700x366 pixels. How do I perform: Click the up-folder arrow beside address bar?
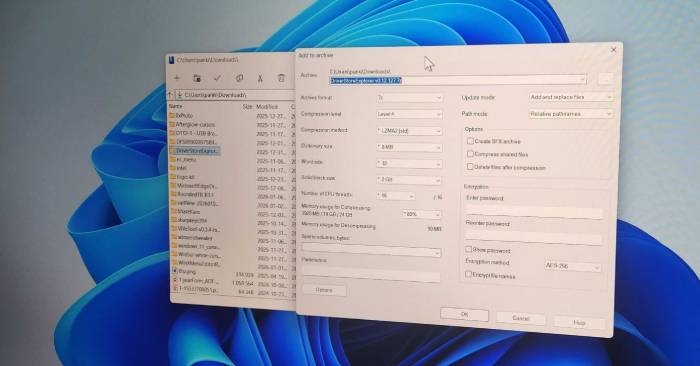click(170, 95)
